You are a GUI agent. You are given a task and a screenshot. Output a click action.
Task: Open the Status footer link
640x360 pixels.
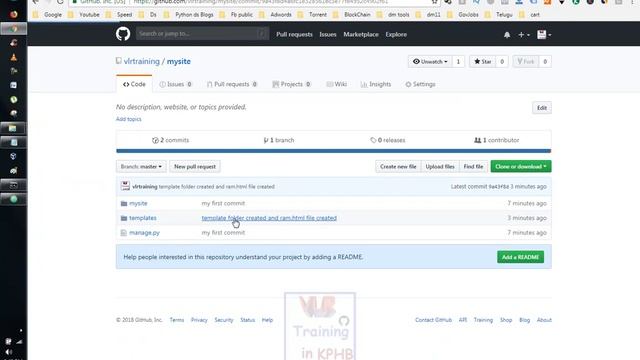(x=248, y=320)
